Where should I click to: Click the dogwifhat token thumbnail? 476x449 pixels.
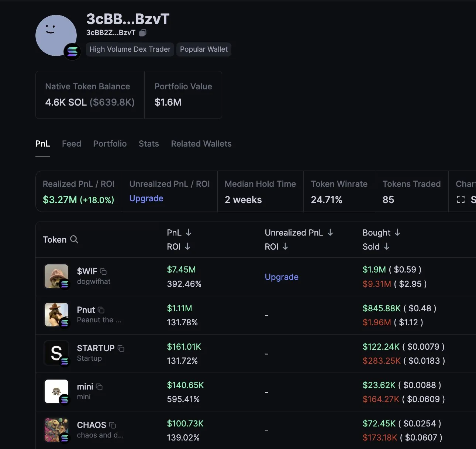tap(56, 276)
